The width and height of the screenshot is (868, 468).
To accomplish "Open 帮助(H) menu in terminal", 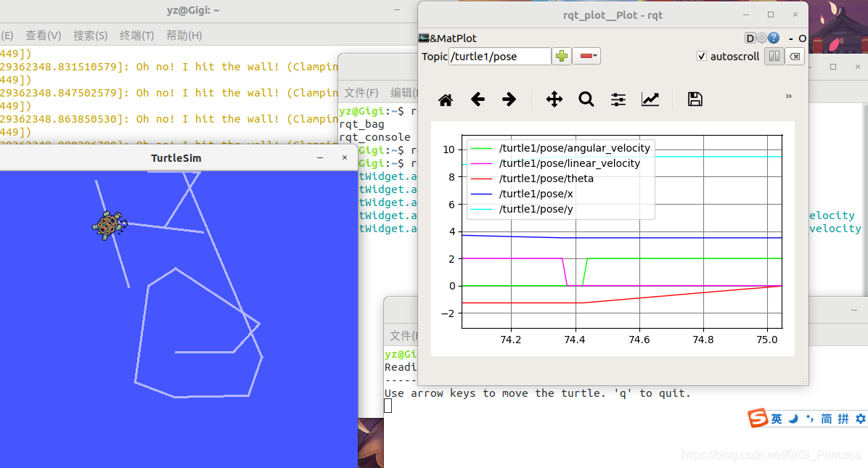I will pyautogui.click(x=184, y=36).
